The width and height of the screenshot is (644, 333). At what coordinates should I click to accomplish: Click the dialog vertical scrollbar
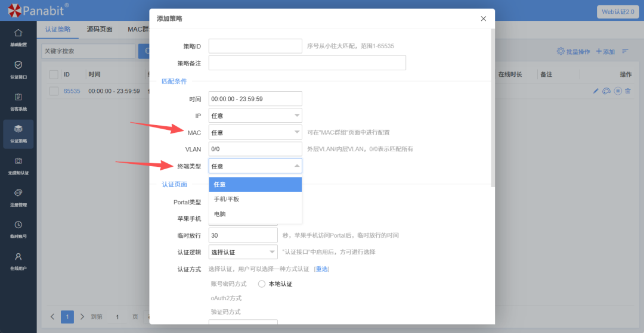[493, 107]
